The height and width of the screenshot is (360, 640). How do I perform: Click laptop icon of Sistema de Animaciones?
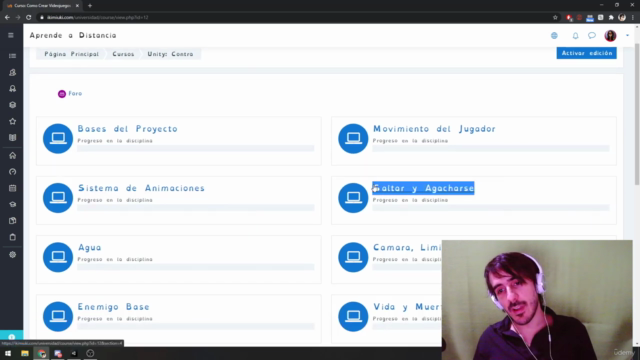tap(58, 198)
